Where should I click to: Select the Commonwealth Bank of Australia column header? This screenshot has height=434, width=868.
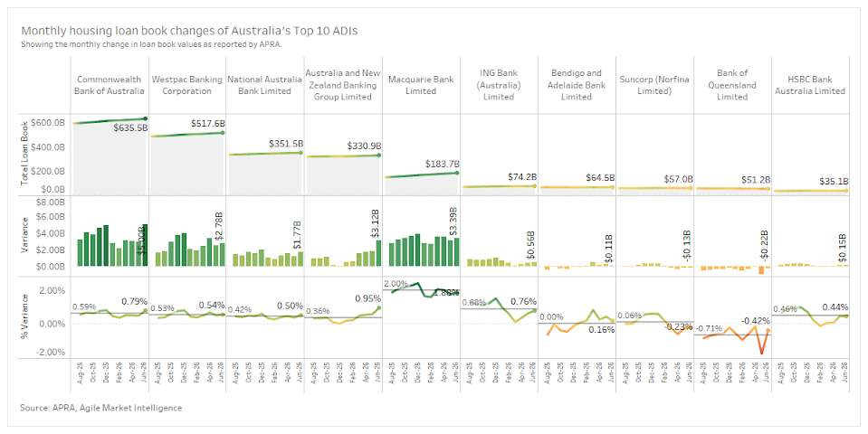[x=109, y=85]
